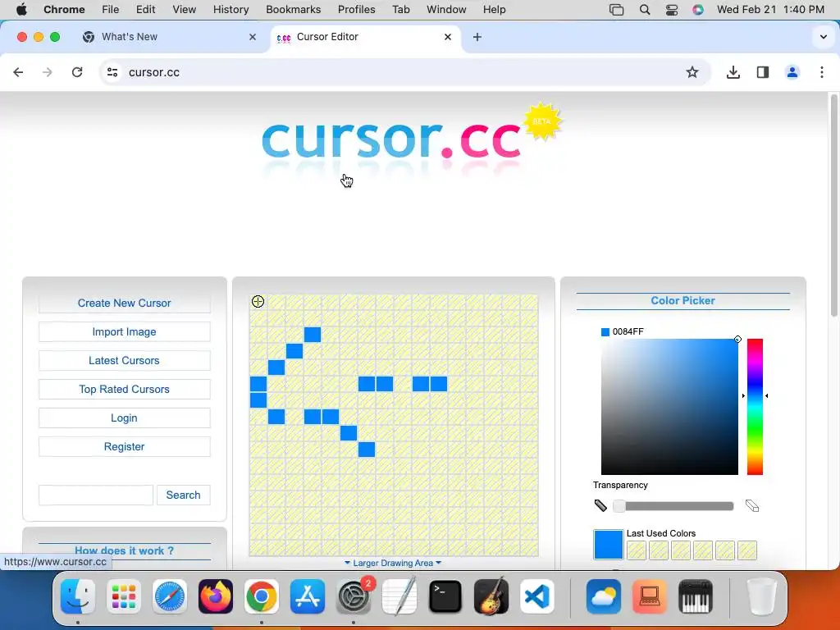Open Siri from the menu bar
Image resolution: width=840 pixels, height=630 pixels.
(x=697, y=10)
